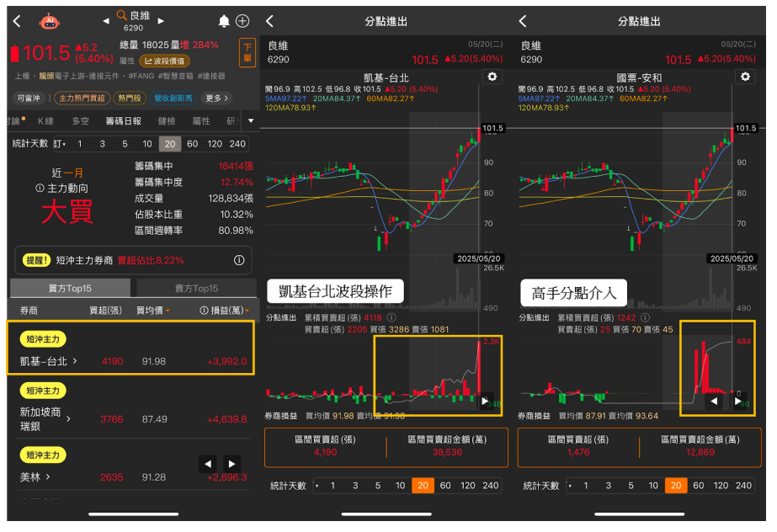Add 良維 to watchlist with plus icon

[242, 21]
